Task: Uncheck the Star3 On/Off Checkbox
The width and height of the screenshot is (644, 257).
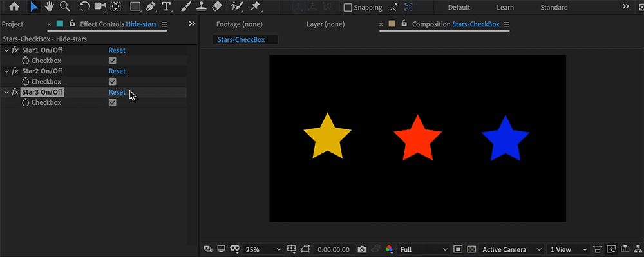Action: 113,102
